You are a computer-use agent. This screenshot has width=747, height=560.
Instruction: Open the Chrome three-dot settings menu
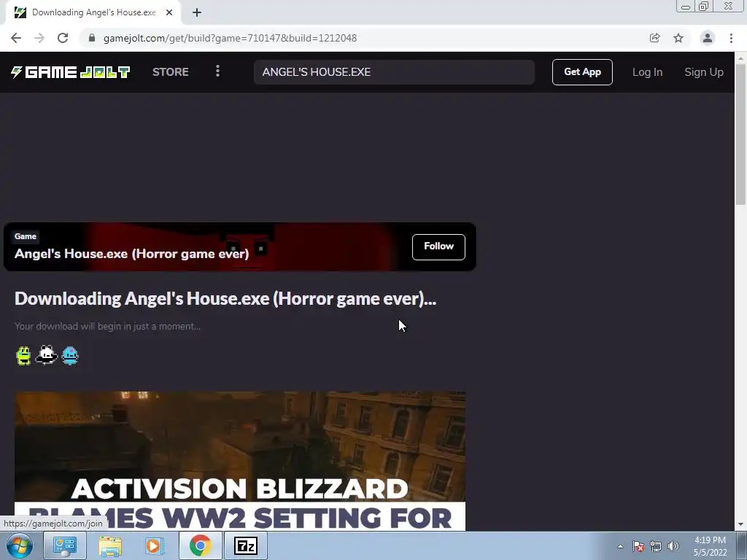point(731,38)
